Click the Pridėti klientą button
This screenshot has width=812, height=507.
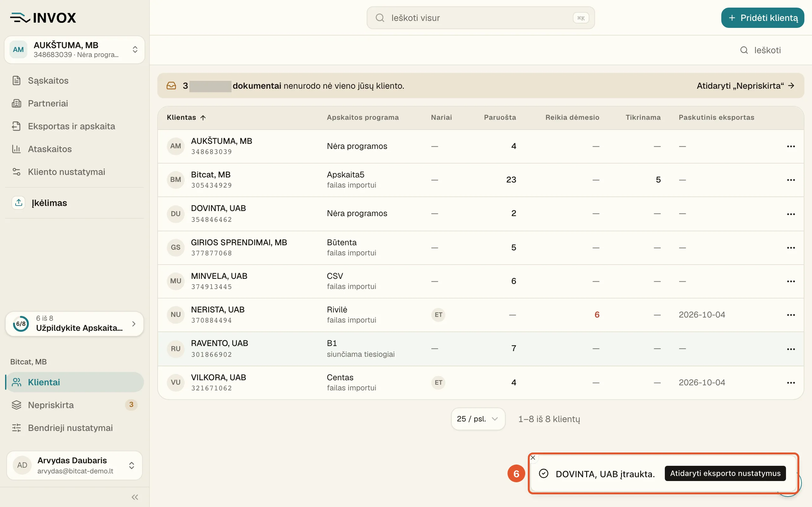pyautogui.click(x=762, y=18)
